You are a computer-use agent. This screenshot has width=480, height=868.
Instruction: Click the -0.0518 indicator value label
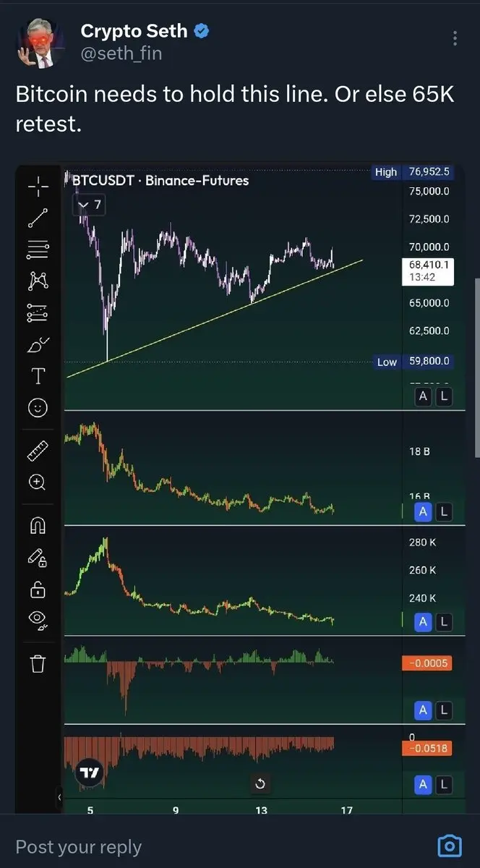pos(427,749)
